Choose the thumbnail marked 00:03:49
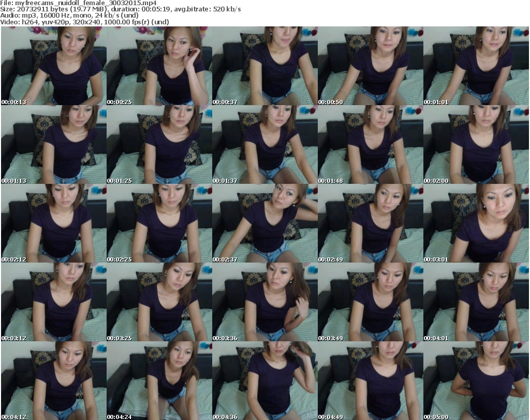 pos(371,302)
